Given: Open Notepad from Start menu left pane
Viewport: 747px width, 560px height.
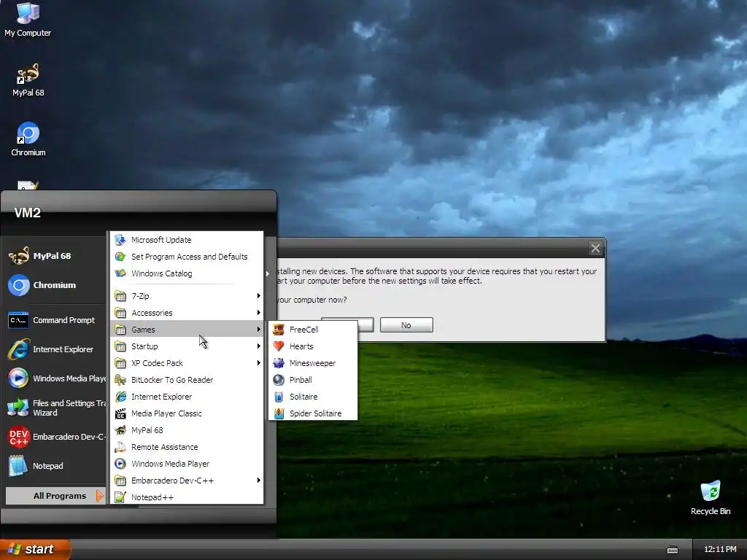Looking at the screenshot, I should point(55,466).
